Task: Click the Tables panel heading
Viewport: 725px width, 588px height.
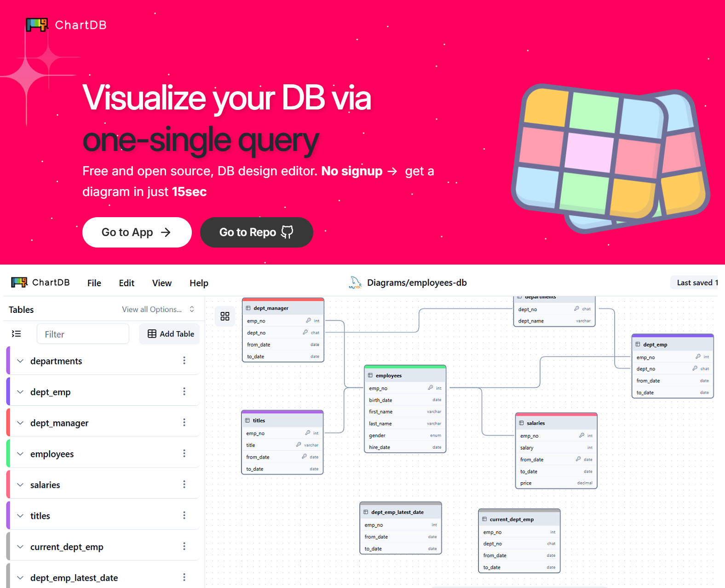Action: click(x=21, y=310)
